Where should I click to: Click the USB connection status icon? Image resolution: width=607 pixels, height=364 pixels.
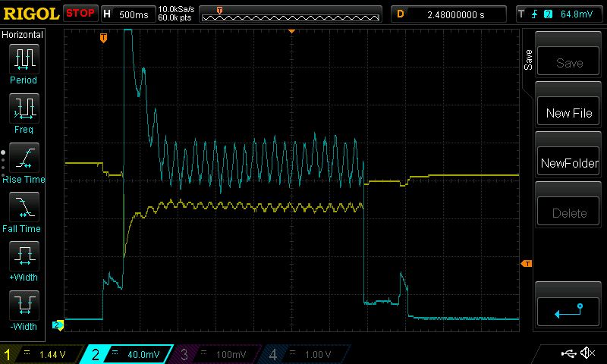[x=568, y=353]
